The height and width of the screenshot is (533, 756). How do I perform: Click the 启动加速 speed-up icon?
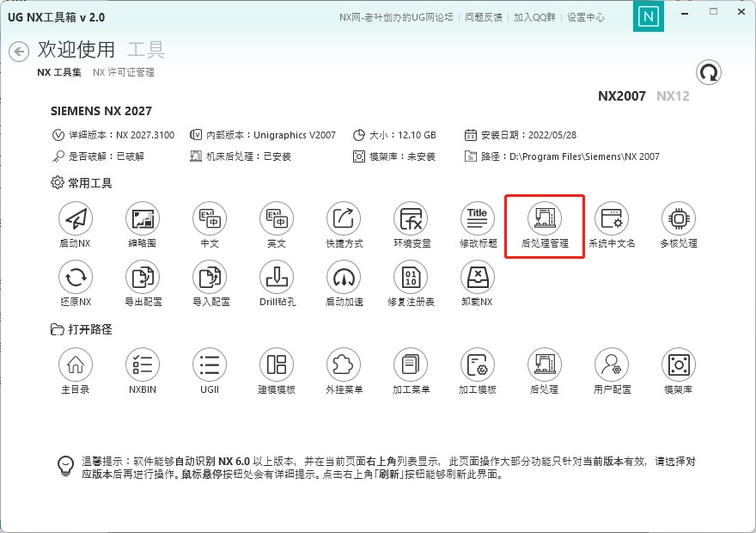point(344,278)
